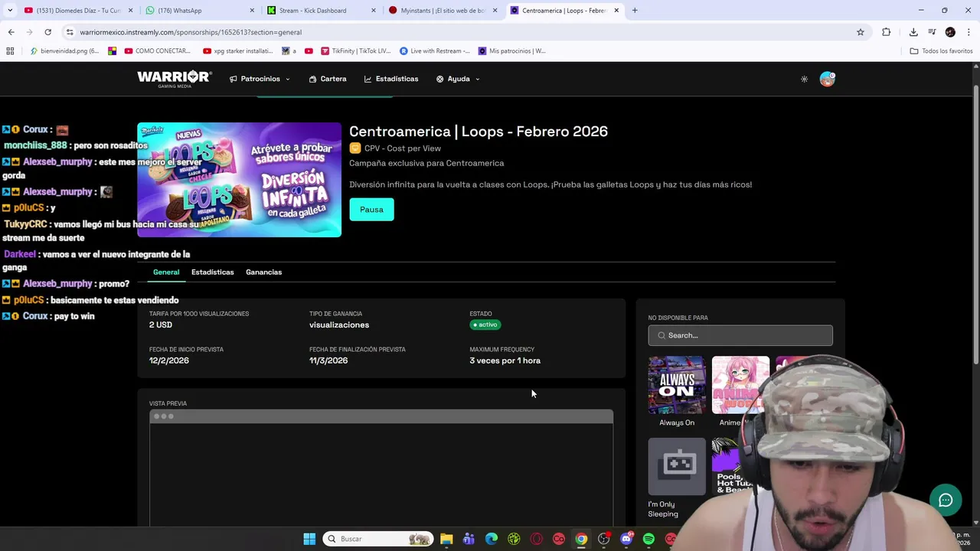Click the browser forward arrow
980x551 pixels.
tap(29, 32)
